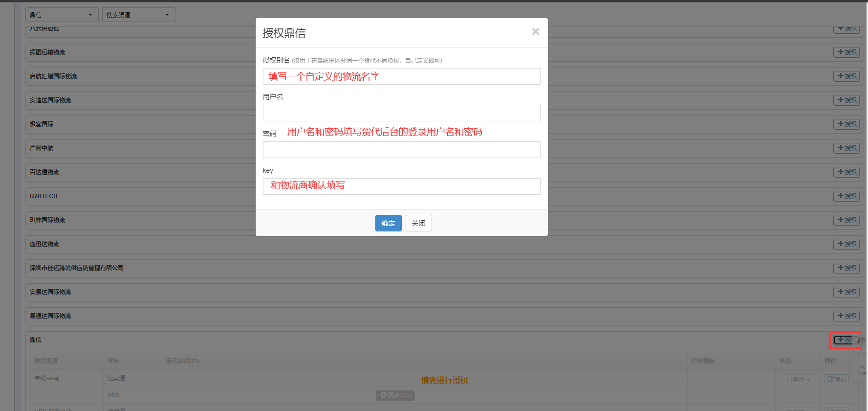
Task: Click the 编辑 button for 专线-菜鸟
Action: coord(837,379)
